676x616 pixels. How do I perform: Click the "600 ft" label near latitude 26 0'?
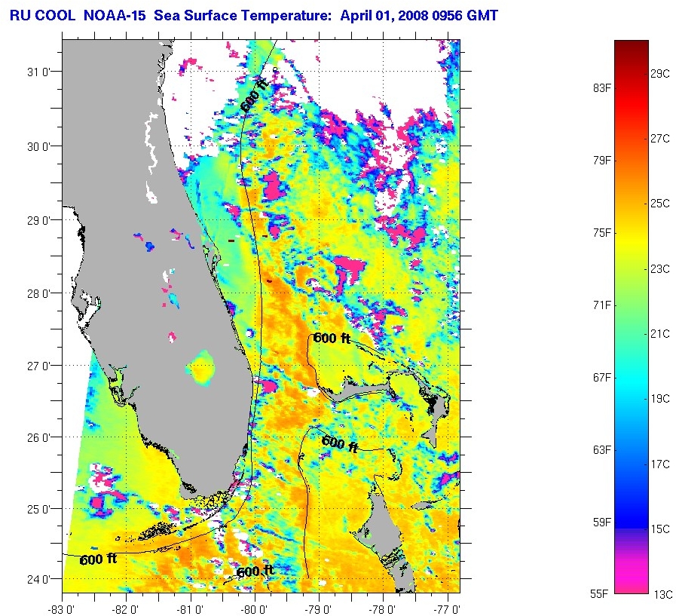tap(340, 443)
